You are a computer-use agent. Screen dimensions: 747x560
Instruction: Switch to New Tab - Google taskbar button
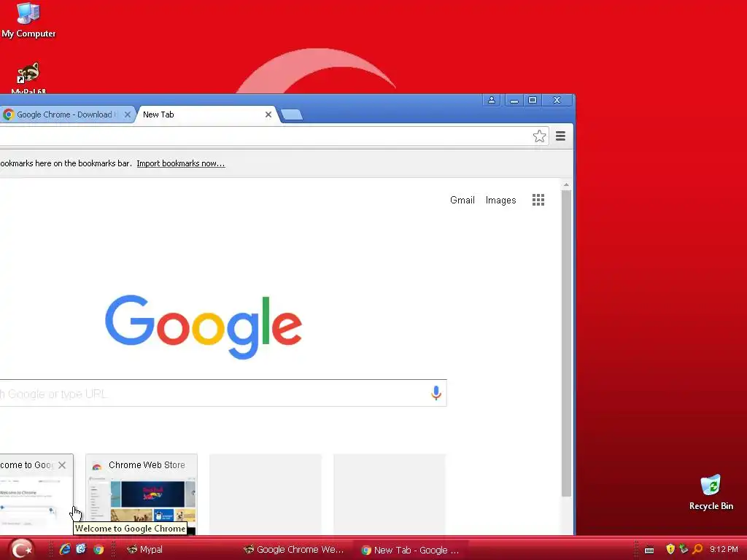point(411,550)
